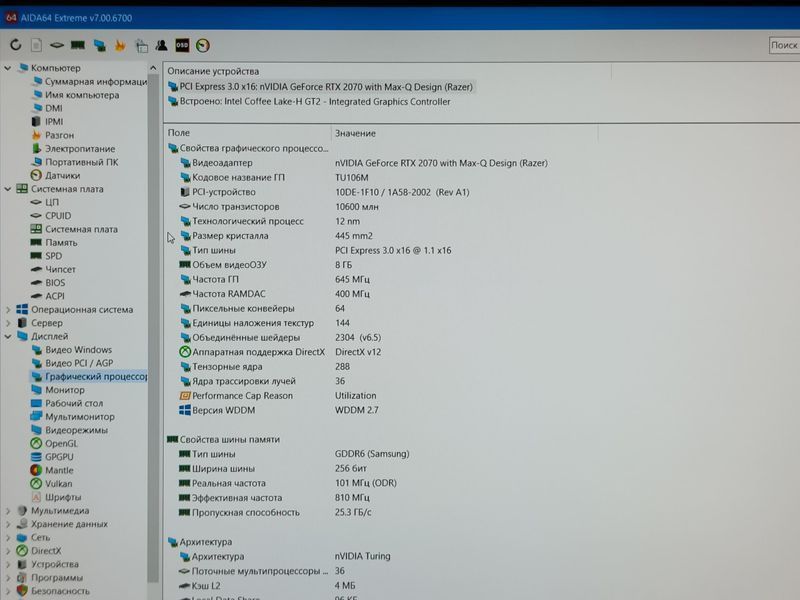Select ЦП under Системная плата
This screenshot has height=600, width=800.
(45, 202)
